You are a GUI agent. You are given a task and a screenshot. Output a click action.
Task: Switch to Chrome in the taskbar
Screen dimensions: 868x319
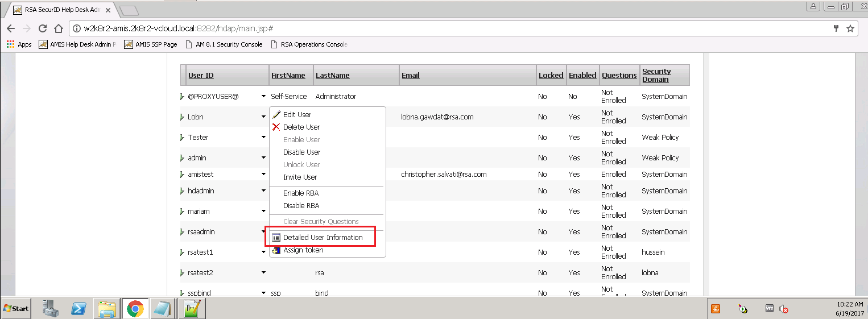tap(135, 308)
